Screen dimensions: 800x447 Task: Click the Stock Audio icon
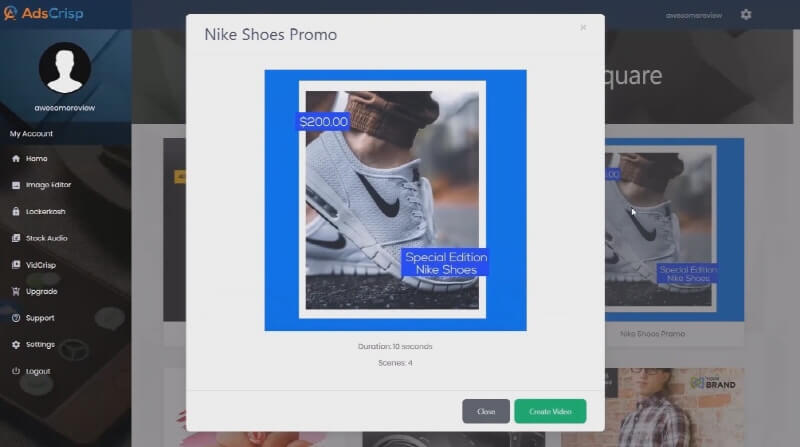pos(16,238)
